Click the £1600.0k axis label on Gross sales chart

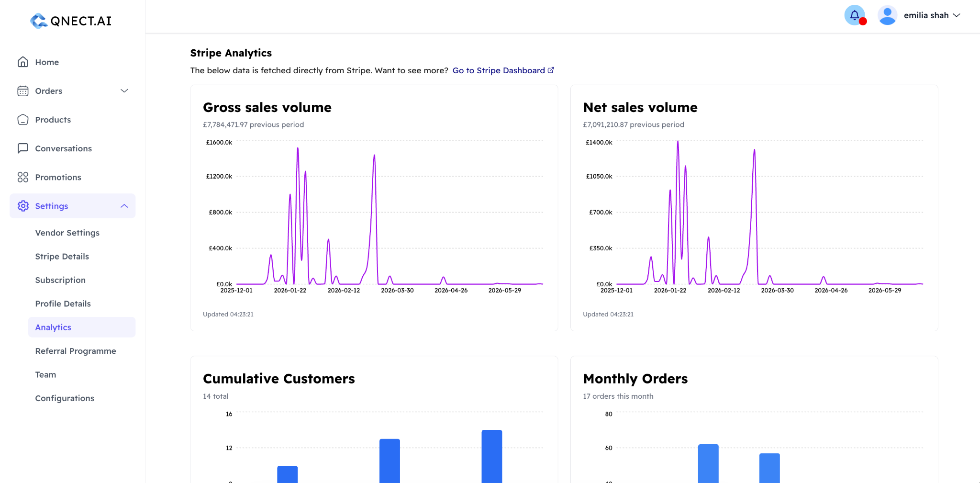click(219, 143)
